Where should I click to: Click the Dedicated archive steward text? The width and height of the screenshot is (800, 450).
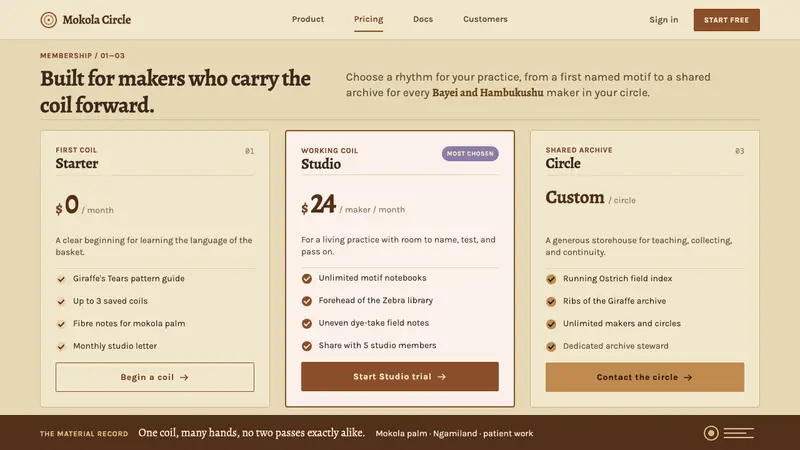tap(615, 346)
